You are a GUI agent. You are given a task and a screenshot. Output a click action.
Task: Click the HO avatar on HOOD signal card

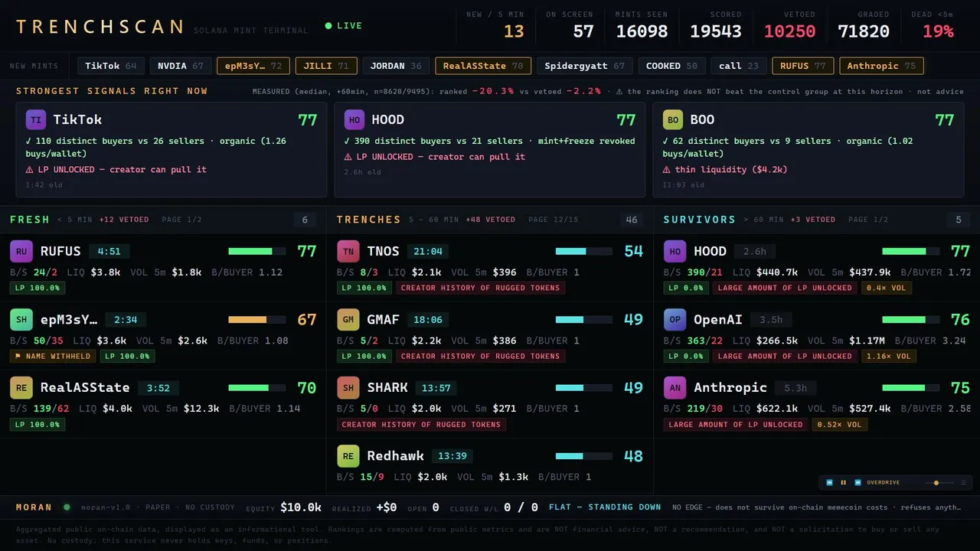pyautogui.click(x=354, y=119)
